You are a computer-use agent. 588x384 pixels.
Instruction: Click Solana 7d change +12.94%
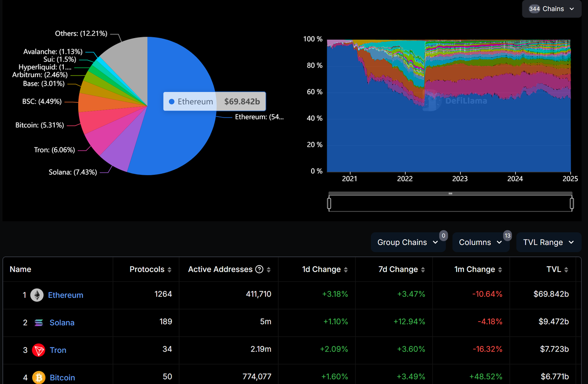coord(409,322)
